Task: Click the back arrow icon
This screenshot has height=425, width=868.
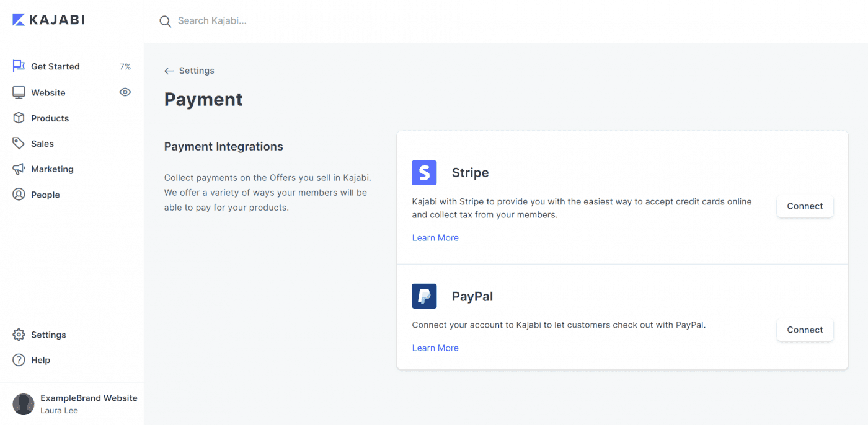Action: point(169,71)
